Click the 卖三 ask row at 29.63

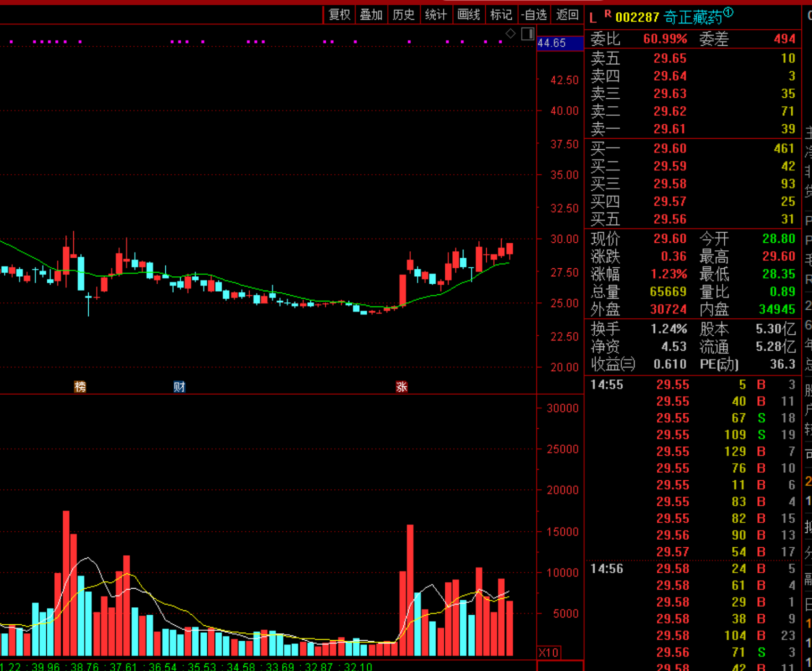click(x=693, y=94)
